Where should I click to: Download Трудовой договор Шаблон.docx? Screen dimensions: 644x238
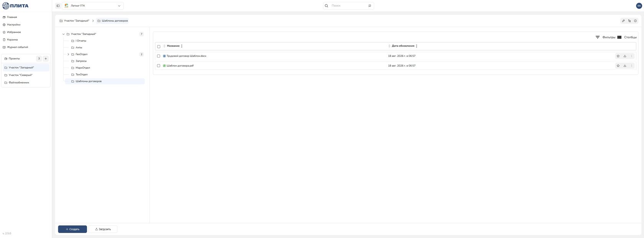(625, 56)
